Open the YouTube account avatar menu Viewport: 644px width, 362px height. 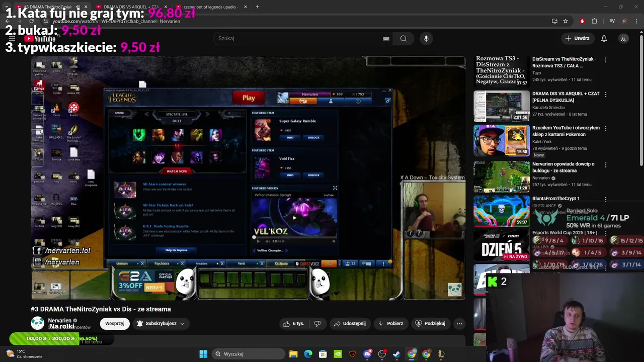pos(623,38)
